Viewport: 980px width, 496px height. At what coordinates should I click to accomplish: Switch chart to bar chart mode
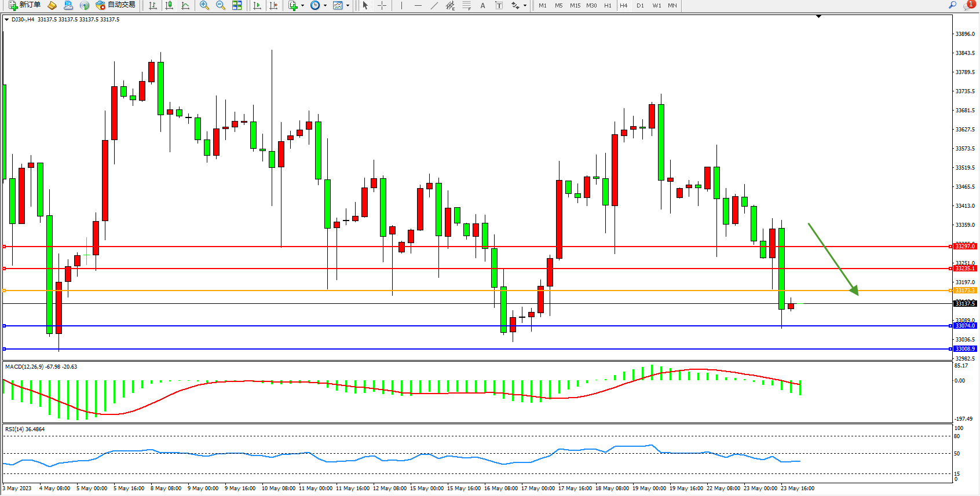[x=153, y=5]
